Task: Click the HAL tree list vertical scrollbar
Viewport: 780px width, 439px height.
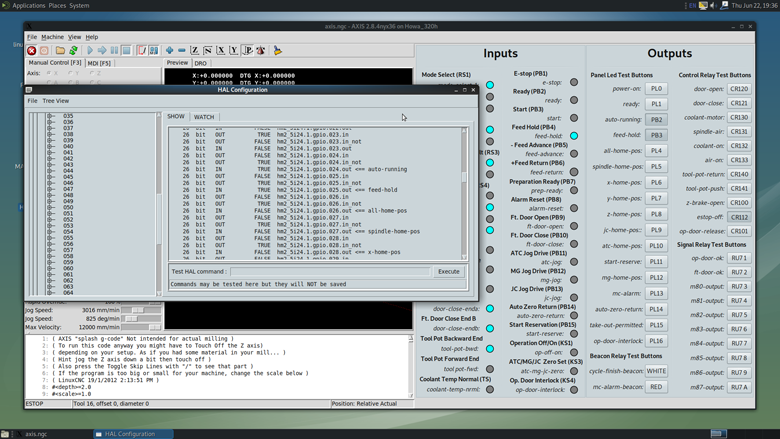Action: (x=159, y=204)
